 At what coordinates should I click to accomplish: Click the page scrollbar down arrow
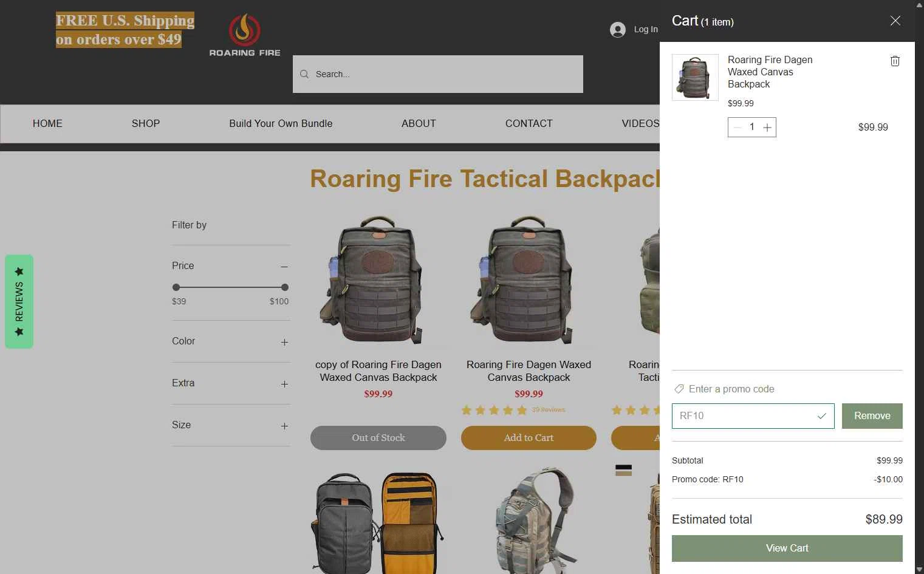coord(919,569)
